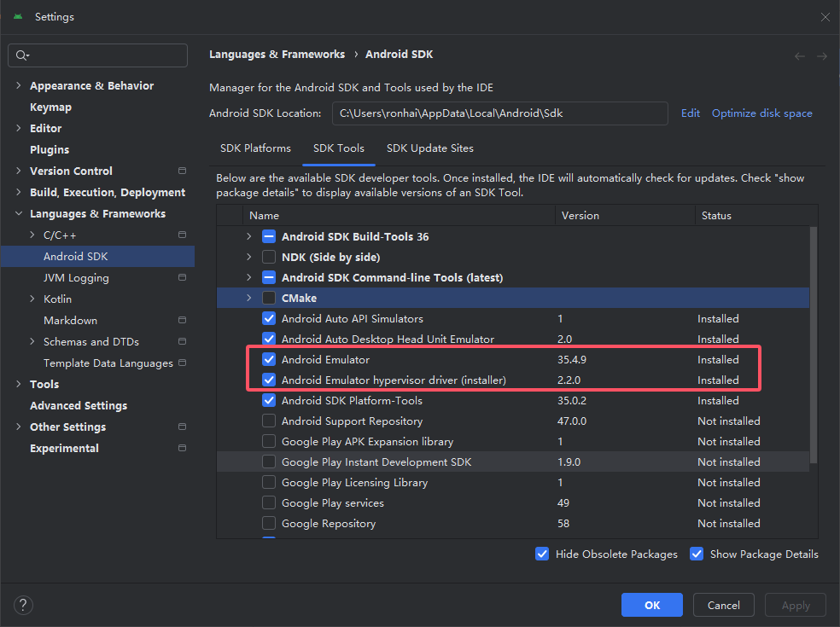840x627 pixels.
Task: Open the SDK Update Sites tab
Action: tap(430, 148)
